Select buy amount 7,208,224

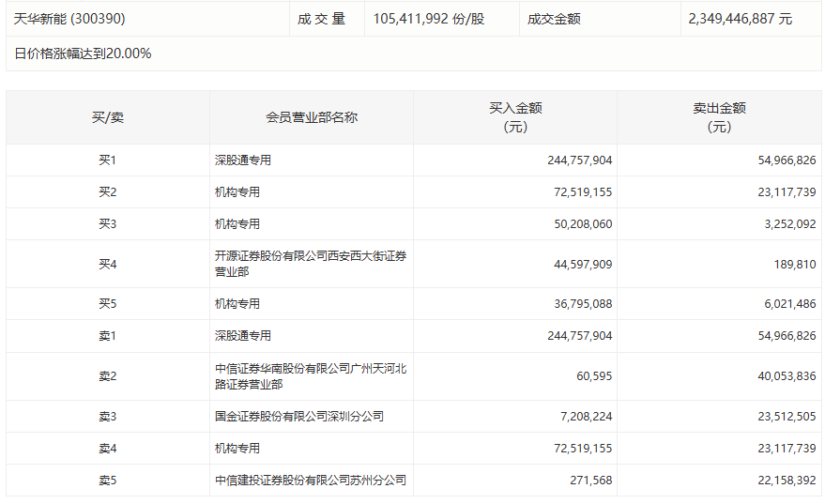click(x=586, y=417)
